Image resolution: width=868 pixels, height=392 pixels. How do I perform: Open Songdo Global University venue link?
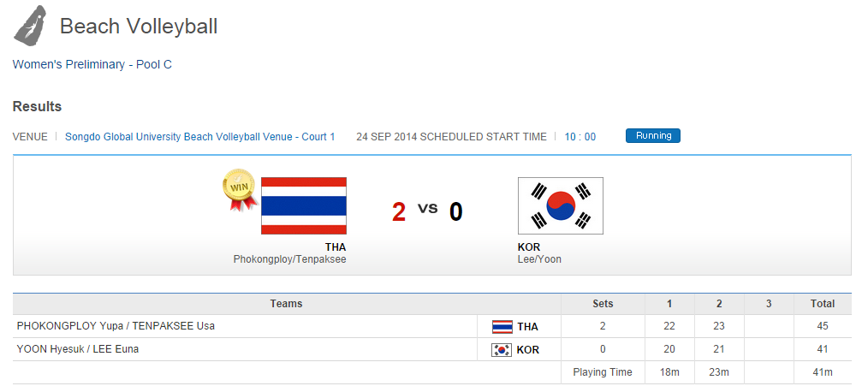point(199,137)
